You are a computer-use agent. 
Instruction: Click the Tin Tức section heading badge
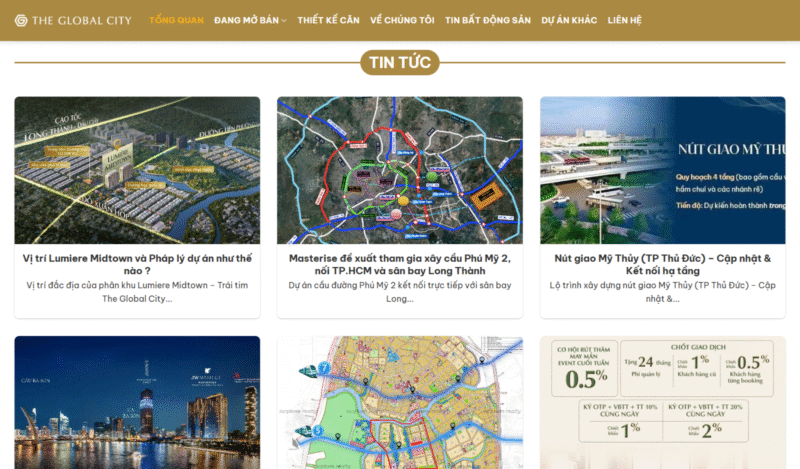coord(399,63)
